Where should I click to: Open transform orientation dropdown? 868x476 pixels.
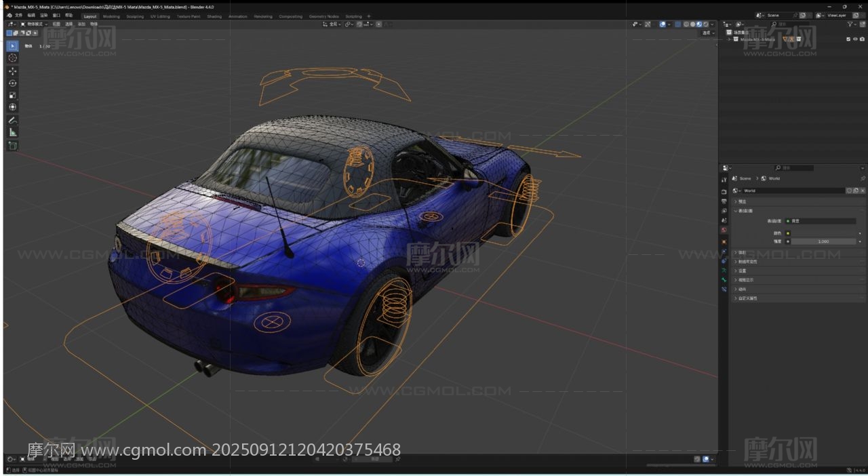click(332, 24)
